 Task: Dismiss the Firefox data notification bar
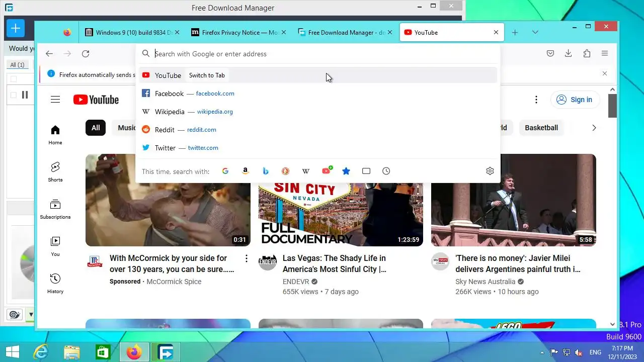[605, 73]
